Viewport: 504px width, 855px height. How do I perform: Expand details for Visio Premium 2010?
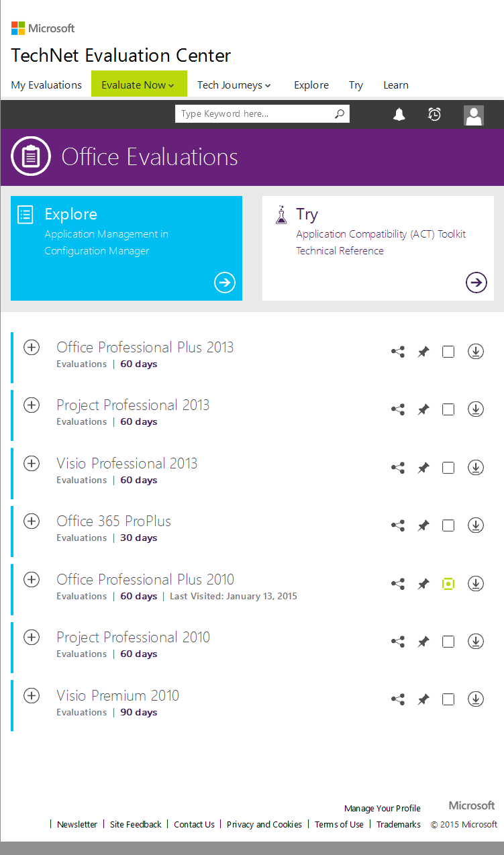click(x=31, y=695)
